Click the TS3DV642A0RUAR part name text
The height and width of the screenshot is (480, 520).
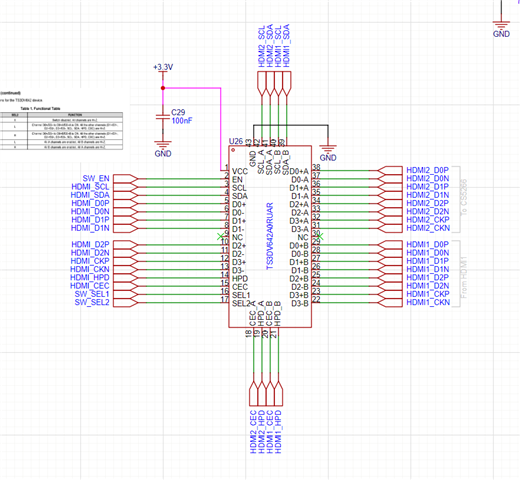coord(270,236)
